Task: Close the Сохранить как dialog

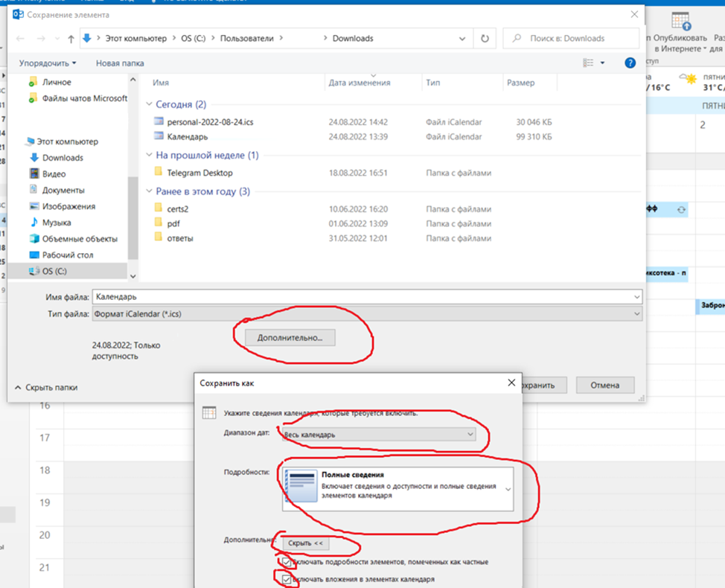Action: 511,383
